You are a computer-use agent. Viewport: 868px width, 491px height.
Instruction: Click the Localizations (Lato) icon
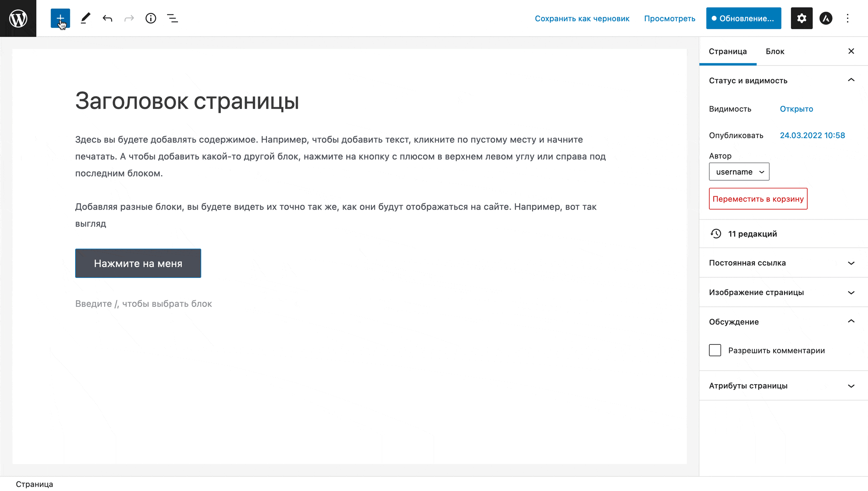[x=826, y=18]
